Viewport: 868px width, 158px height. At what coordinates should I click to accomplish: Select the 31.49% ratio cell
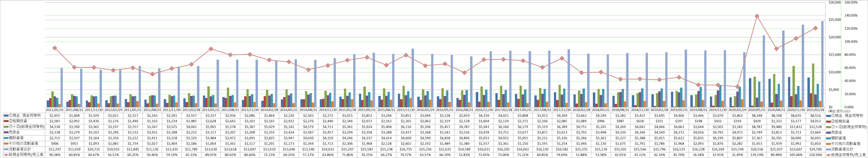[x=738, y=155]
